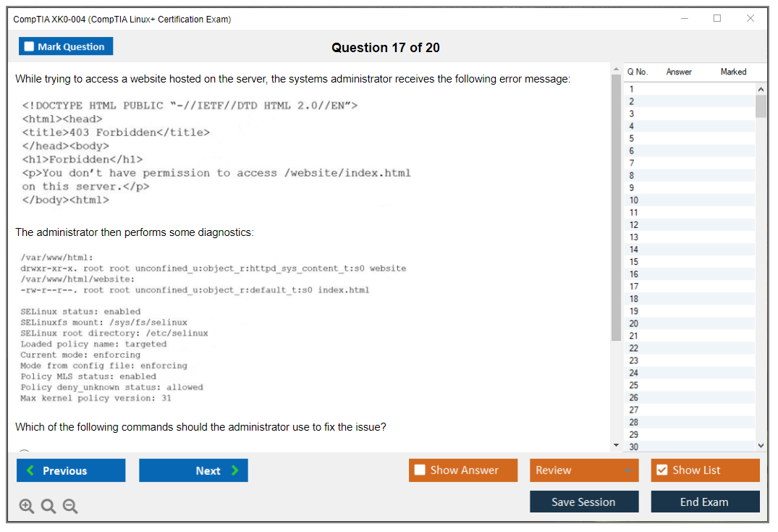This screenshot has width=778, height=532.
Task: Maximize the exam window
Action: click(717, 19)
